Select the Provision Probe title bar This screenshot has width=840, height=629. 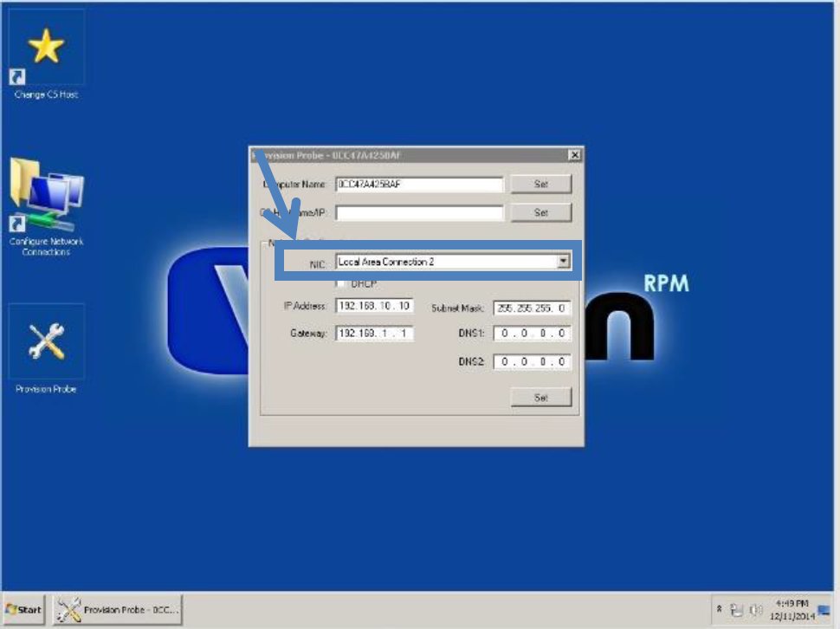pos(407,153)
